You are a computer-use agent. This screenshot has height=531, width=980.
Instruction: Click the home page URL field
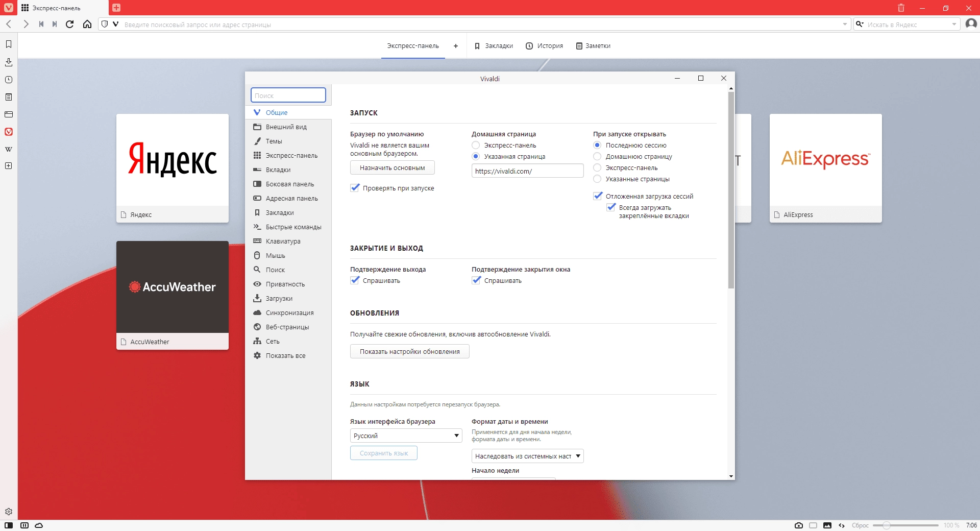click(x=527, y=171)
